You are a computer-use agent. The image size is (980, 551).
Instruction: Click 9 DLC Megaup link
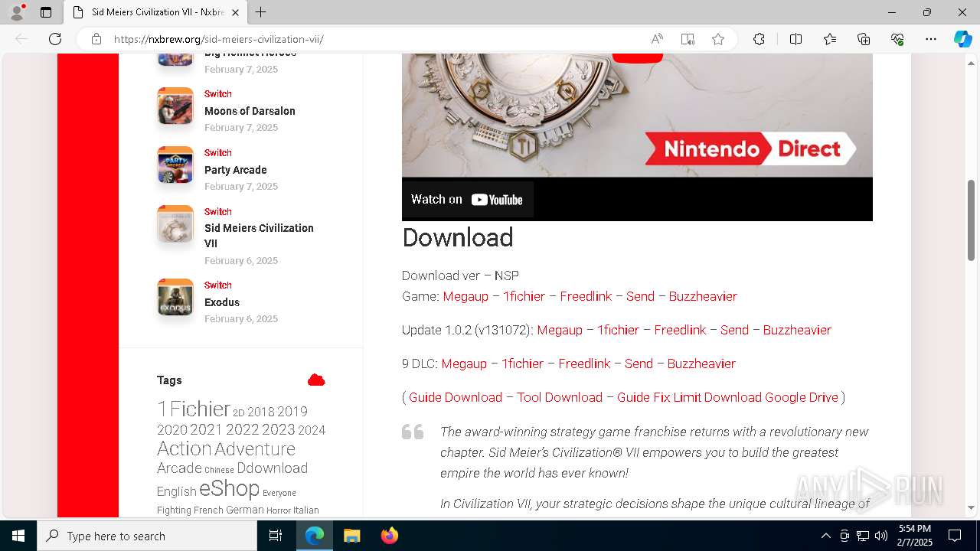tap(464, 364)
